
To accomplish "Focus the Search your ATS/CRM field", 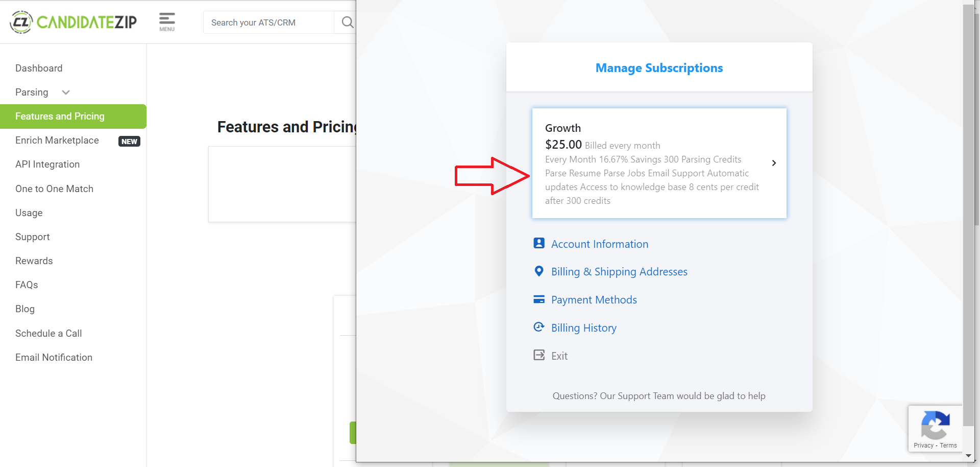I will pos(268,22).
